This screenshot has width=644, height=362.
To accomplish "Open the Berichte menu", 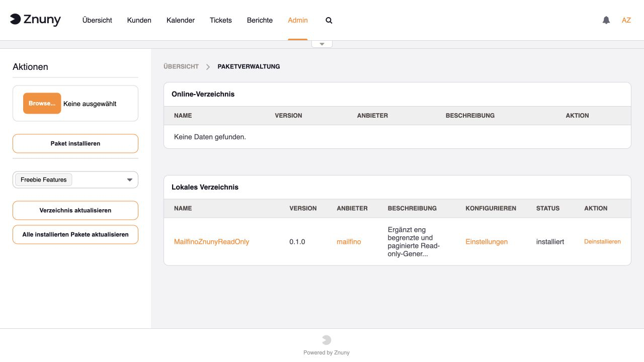I will click(x=260, y=20).
